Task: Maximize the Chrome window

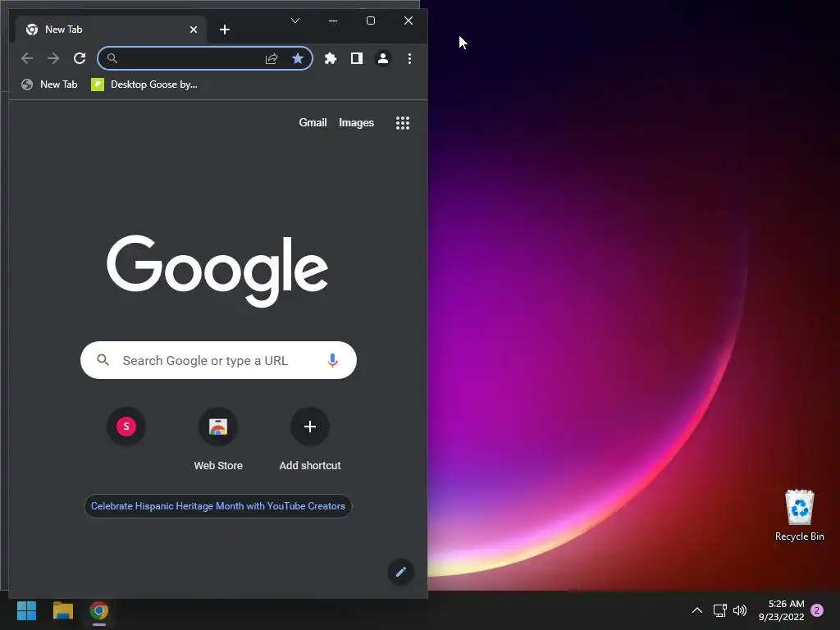Action: (371, 21)
